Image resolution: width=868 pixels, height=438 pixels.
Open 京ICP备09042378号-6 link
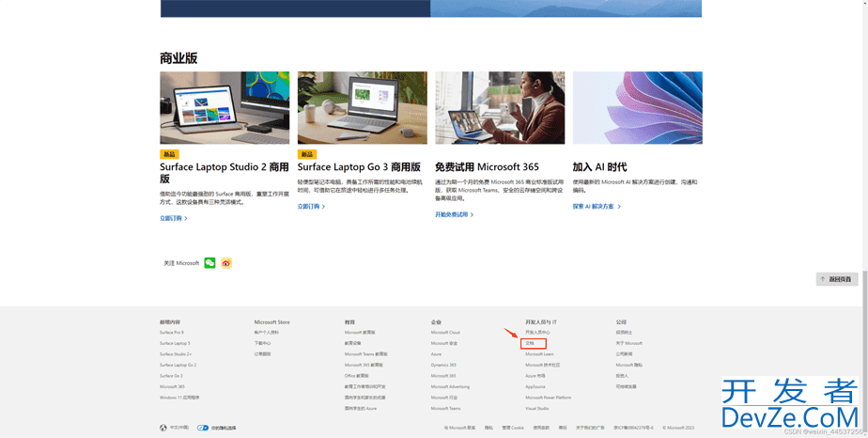633,428
